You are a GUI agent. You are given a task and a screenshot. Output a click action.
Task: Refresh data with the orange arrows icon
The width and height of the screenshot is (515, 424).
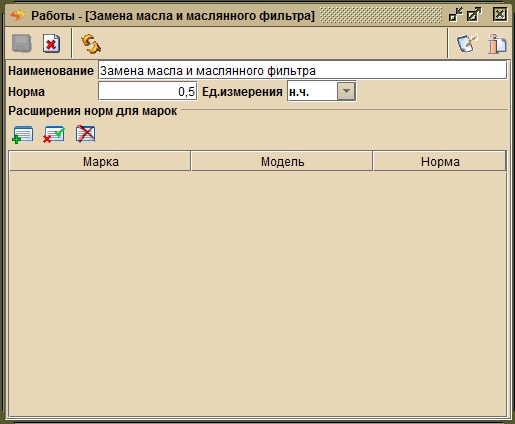pyautogui.click(x=91, y=44)
